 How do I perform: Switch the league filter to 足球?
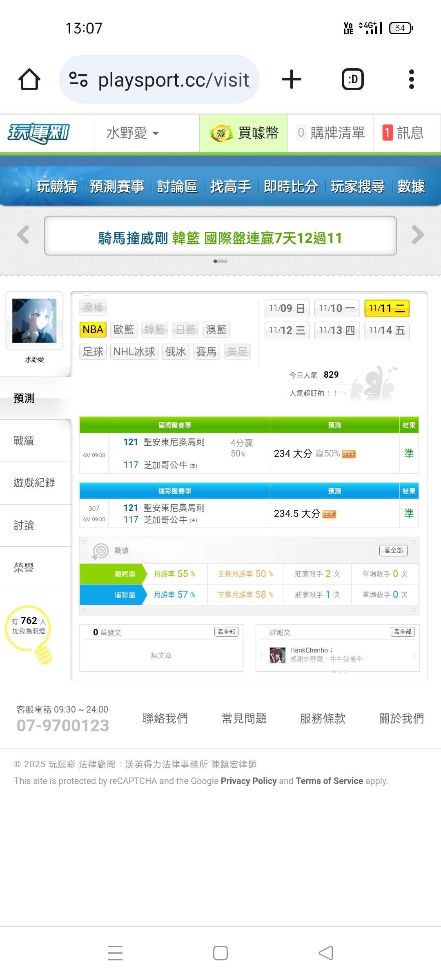pos(93,352)
